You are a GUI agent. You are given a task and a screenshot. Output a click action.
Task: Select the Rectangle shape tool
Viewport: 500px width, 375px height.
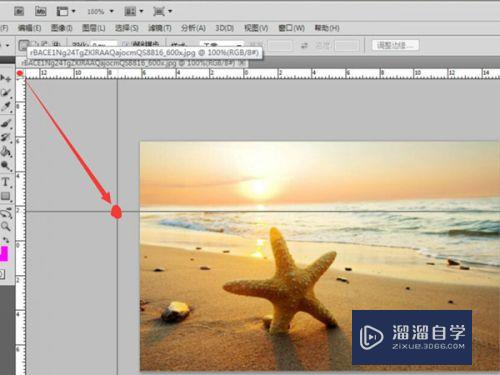[x=6, y=196]
